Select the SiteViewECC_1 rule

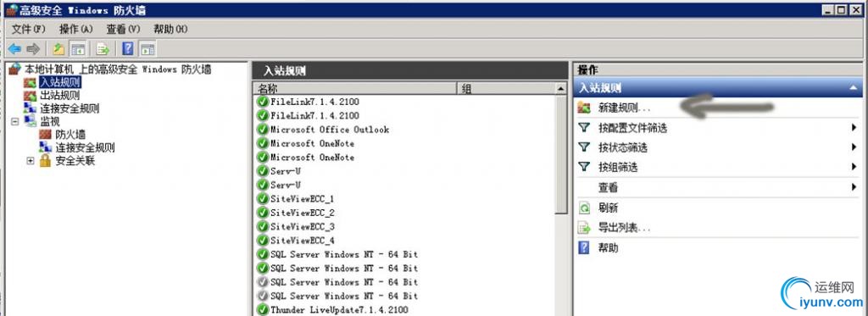pyautogui.click(x=303, y=199)
